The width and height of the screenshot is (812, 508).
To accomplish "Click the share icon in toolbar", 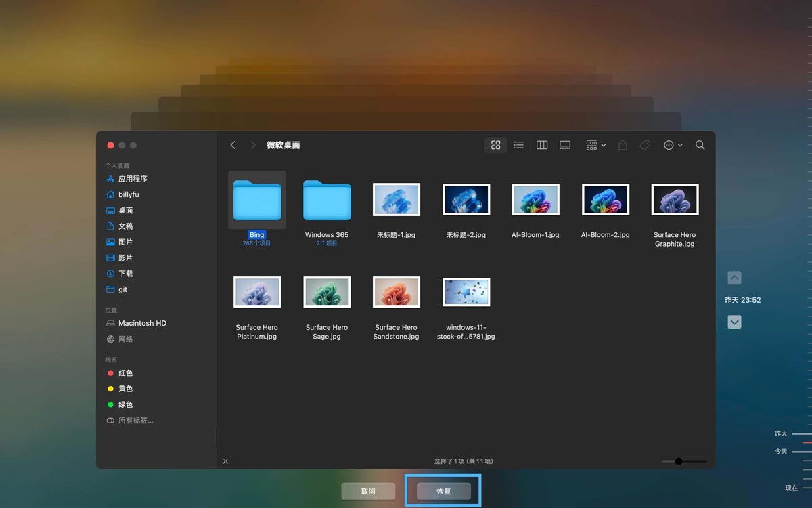I will coord(623,145).
